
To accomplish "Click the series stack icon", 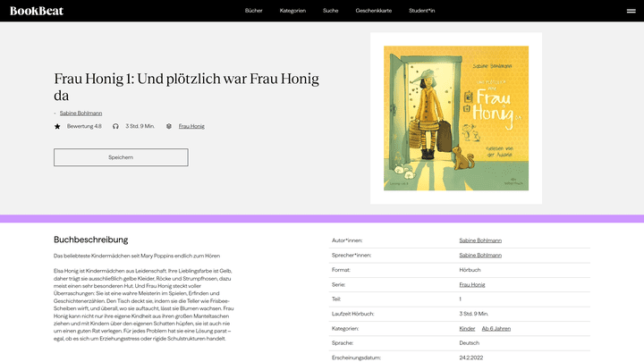I will click(x=169, y=126).
